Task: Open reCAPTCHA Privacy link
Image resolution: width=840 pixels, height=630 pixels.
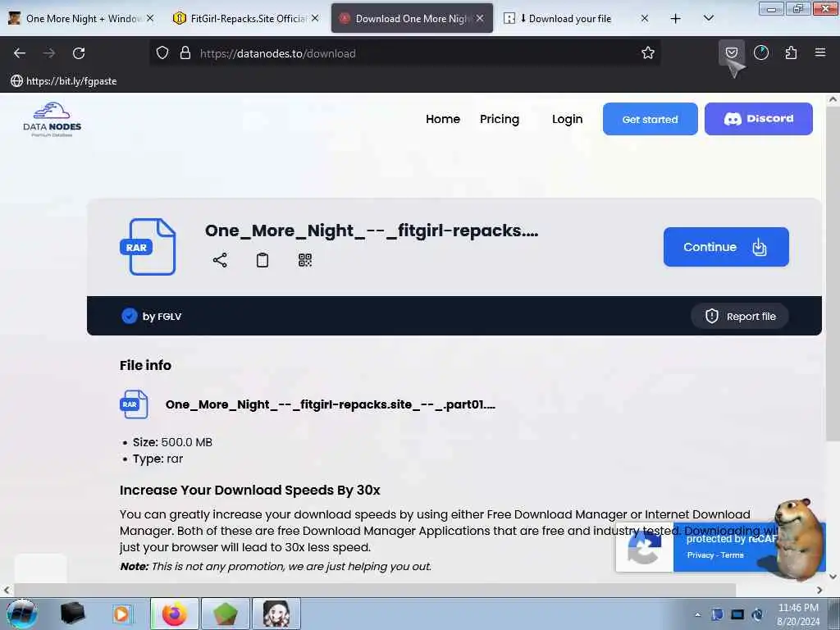Action: (x=700, y=555)
